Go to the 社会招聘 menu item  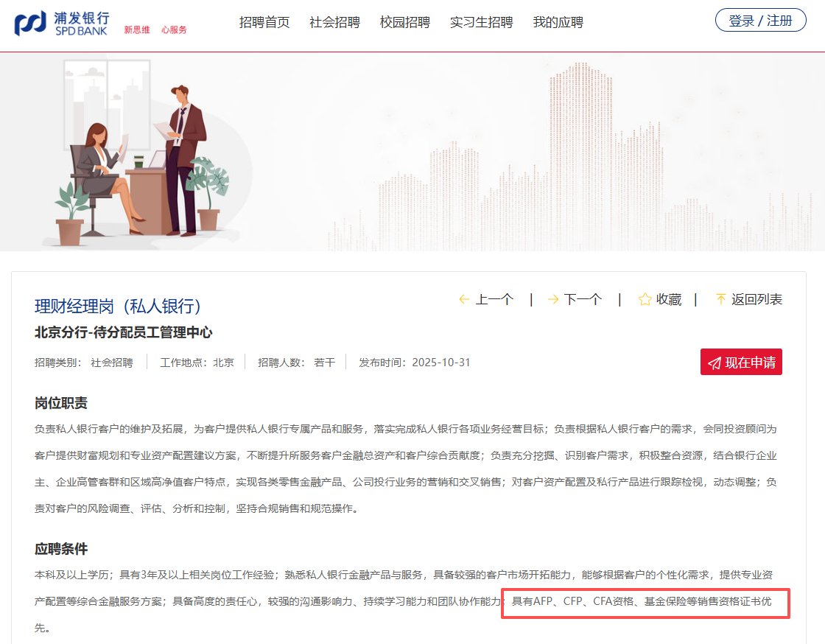click(x=334, y=22)
